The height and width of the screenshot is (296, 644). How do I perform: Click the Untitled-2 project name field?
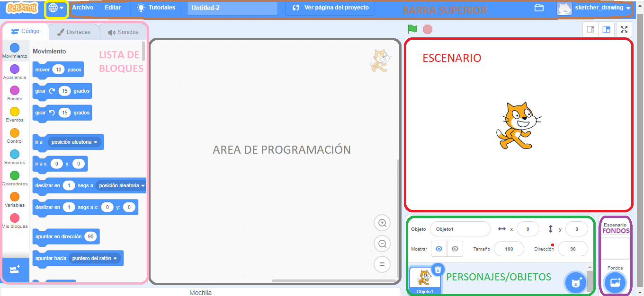coord(232,8)
